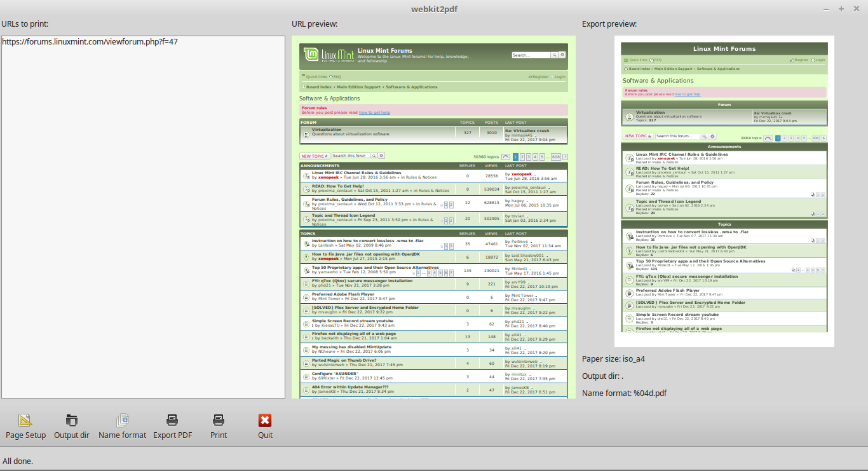868x471 pixels.
Task: Click 'Software & Applications' heading in Export preview
Action: [658, 81]
